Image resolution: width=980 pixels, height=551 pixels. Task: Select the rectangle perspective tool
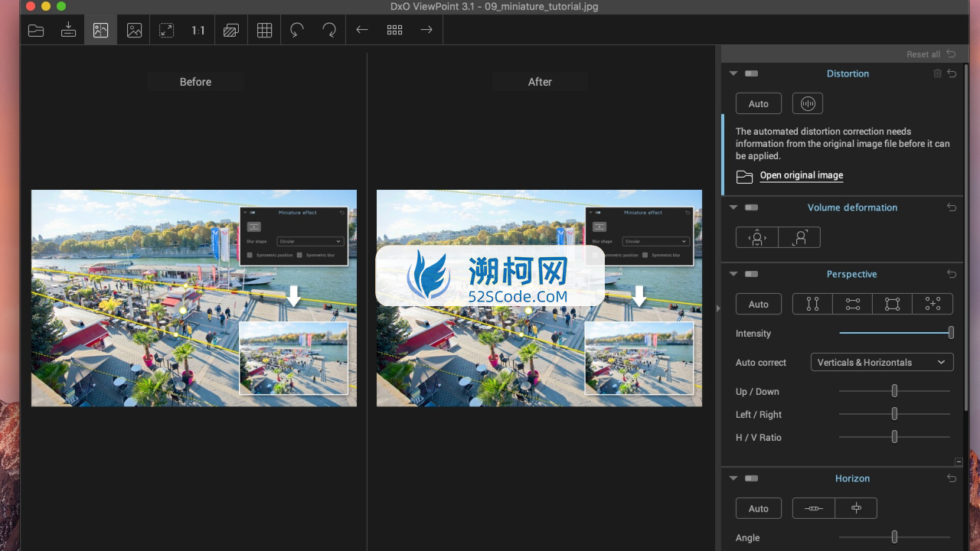pyautogui.click(x=893, y=304)
